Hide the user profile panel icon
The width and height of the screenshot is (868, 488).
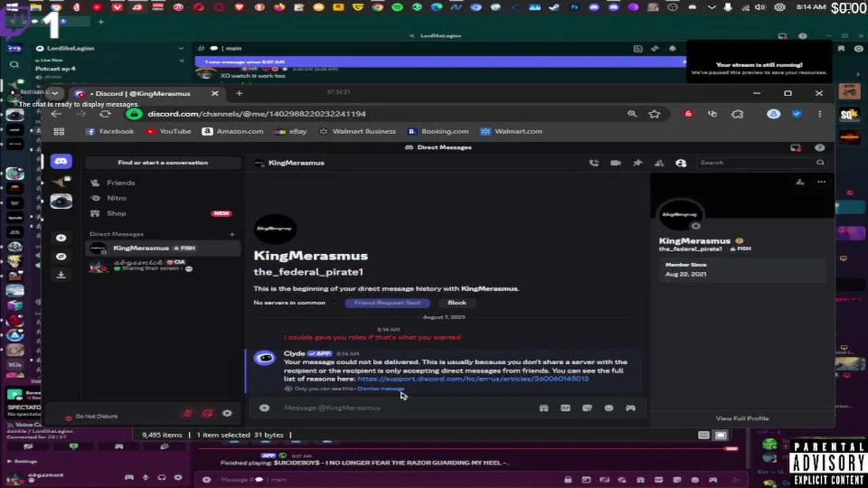681,163
